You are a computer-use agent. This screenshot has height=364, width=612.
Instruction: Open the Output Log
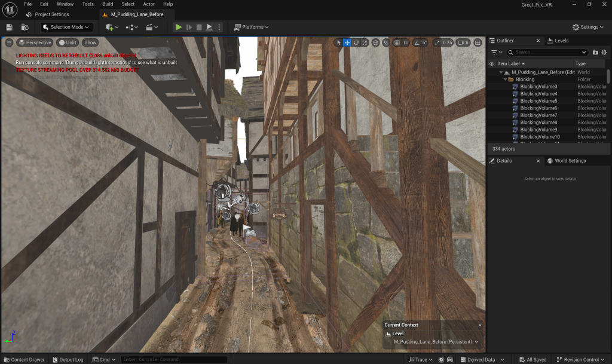point(68,360)
